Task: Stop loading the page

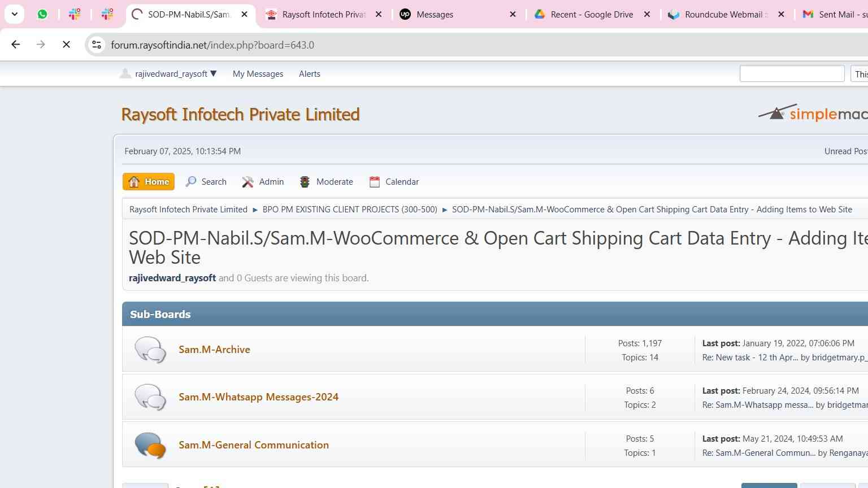Action: (x=66, y=45)
